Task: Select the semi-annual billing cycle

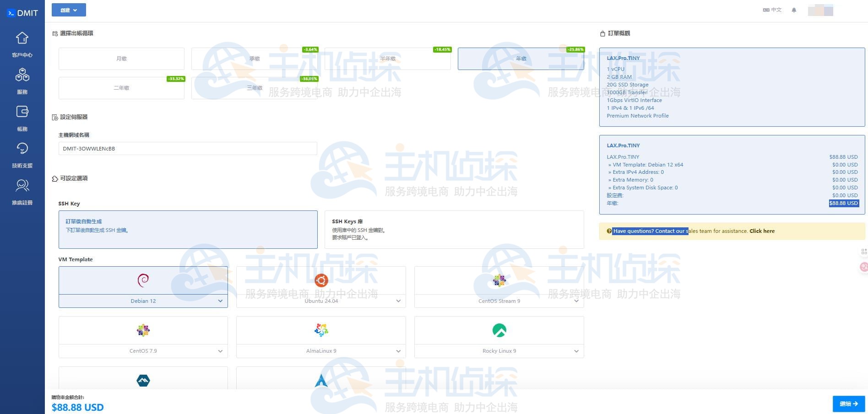Action: (388, 59)
